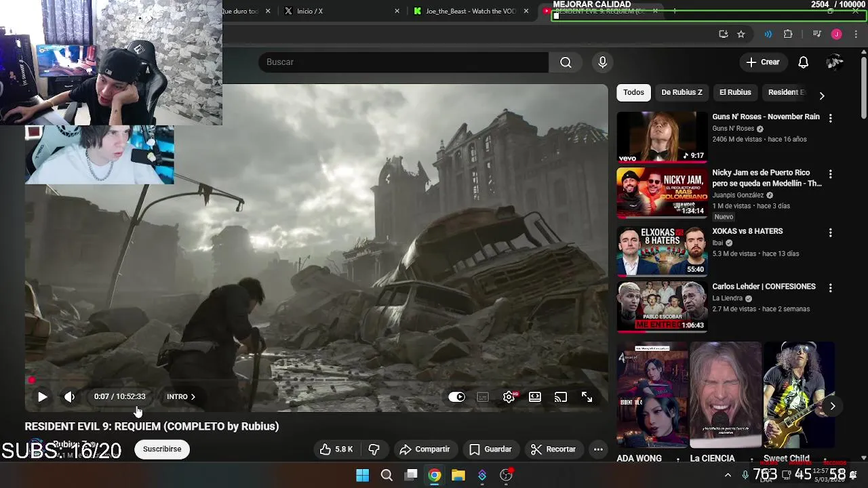
Task: Toggle the autoplay switch
Action: pyautogui.click(x=456, y=396)
